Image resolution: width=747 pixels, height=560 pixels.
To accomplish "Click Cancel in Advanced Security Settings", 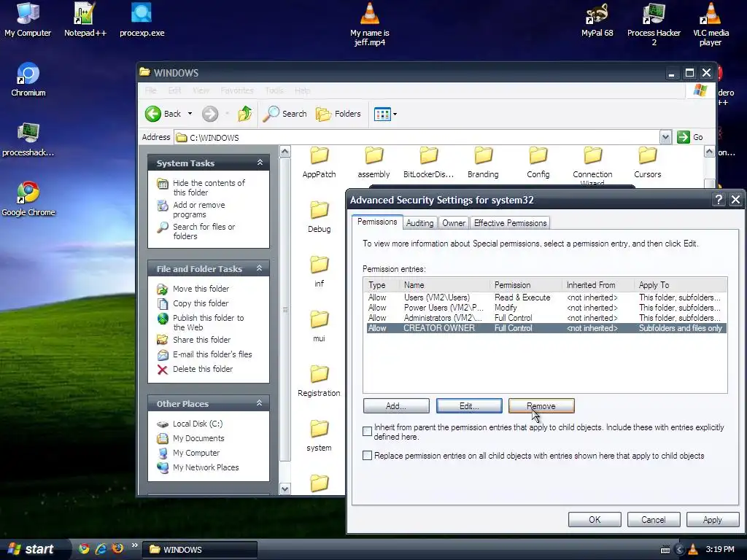I will (x=653, y=519).
